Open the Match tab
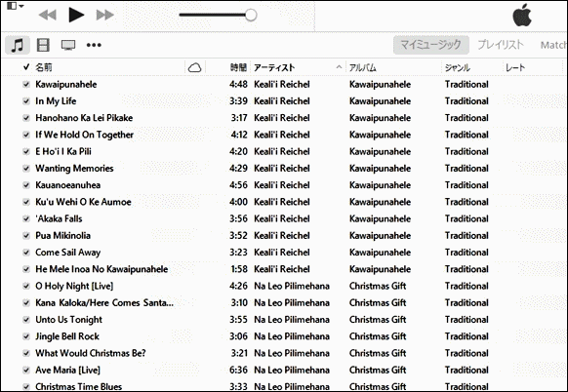The width and height of the screenshot is (568, 392). point(553,45)
